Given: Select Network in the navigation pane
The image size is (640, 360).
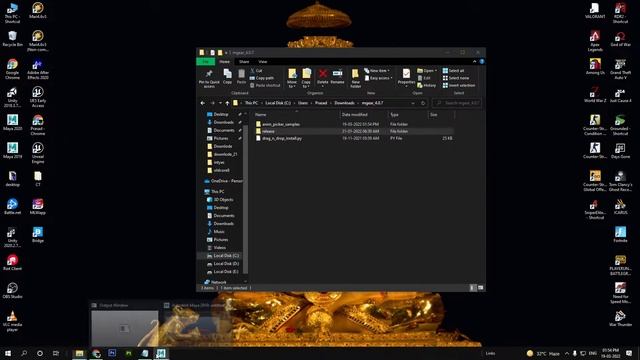Looking at the screenshot, I should click(218, 282).
